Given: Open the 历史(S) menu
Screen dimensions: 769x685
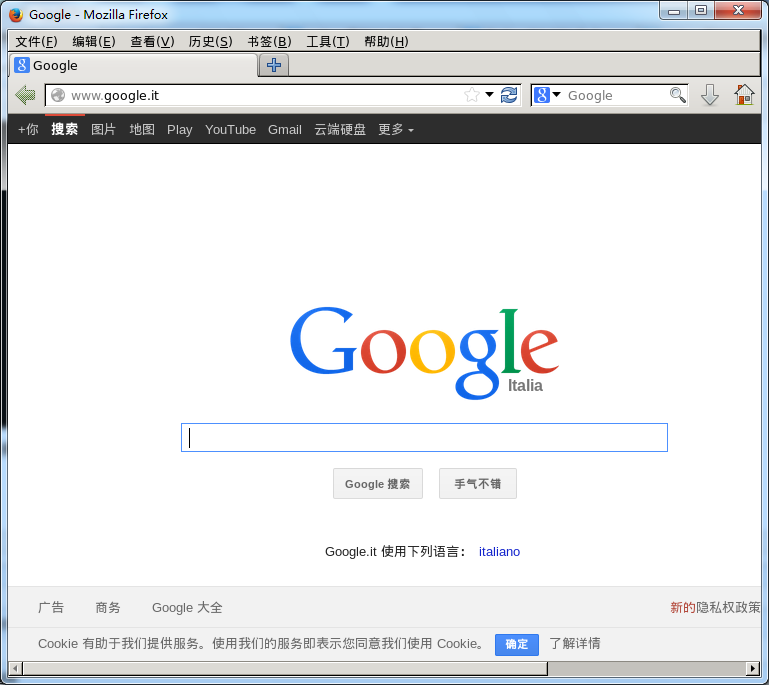Looking at the screenshot, I should point(210,42).
